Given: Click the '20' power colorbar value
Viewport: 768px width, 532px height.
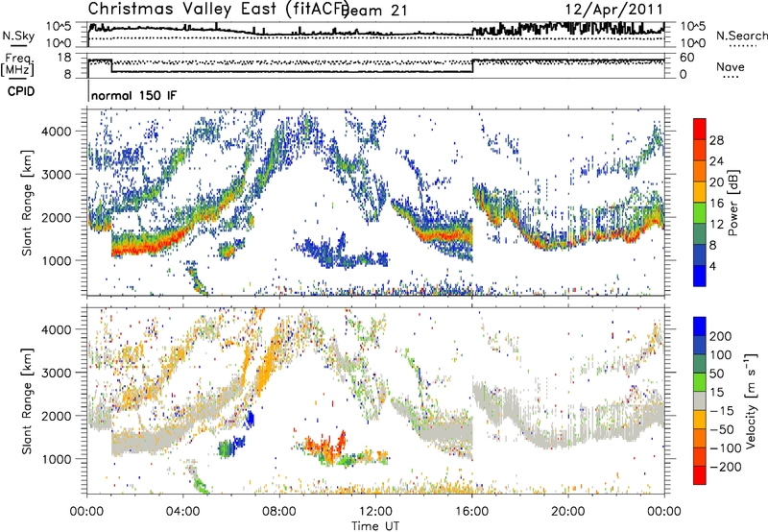Looking at the screenshot, I should click(716, 182).
